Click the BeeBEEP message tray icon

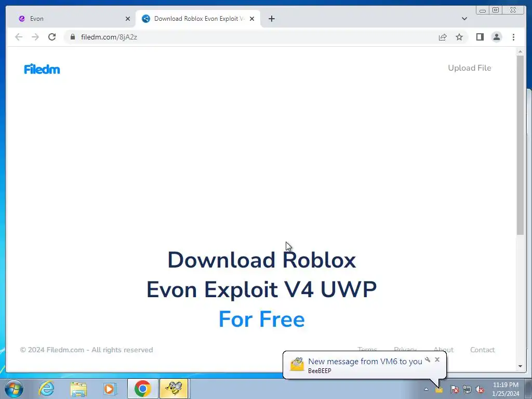pos(439,390)
